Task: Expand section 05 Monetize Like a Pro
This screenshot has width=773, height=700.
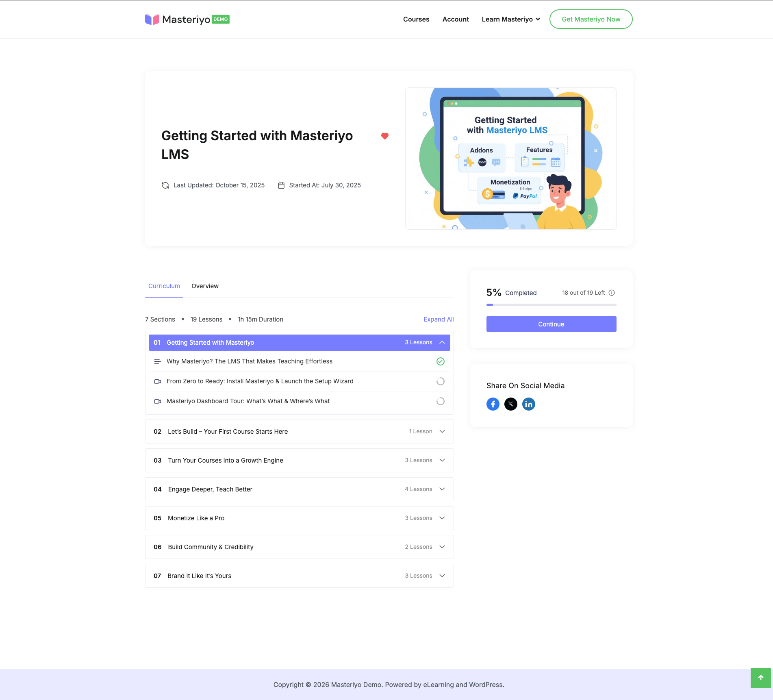Action: 300,518
